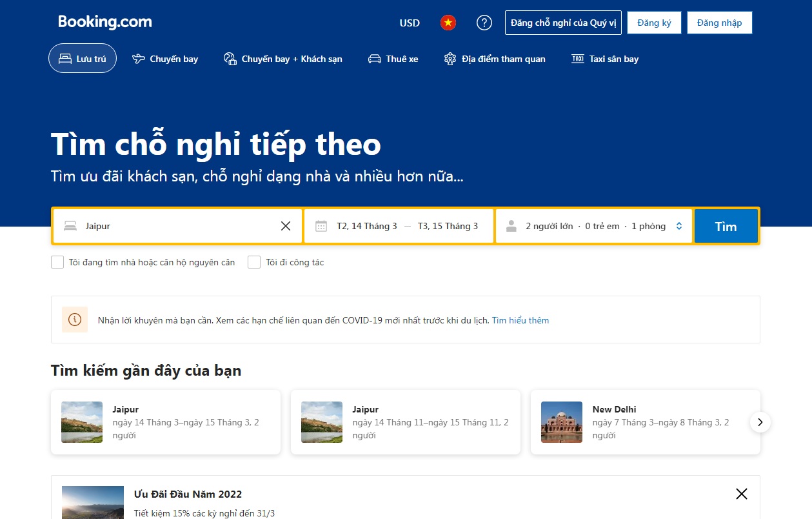Switch to the Thuê xe tab
The image size is (812, 519).
[393, 59]
